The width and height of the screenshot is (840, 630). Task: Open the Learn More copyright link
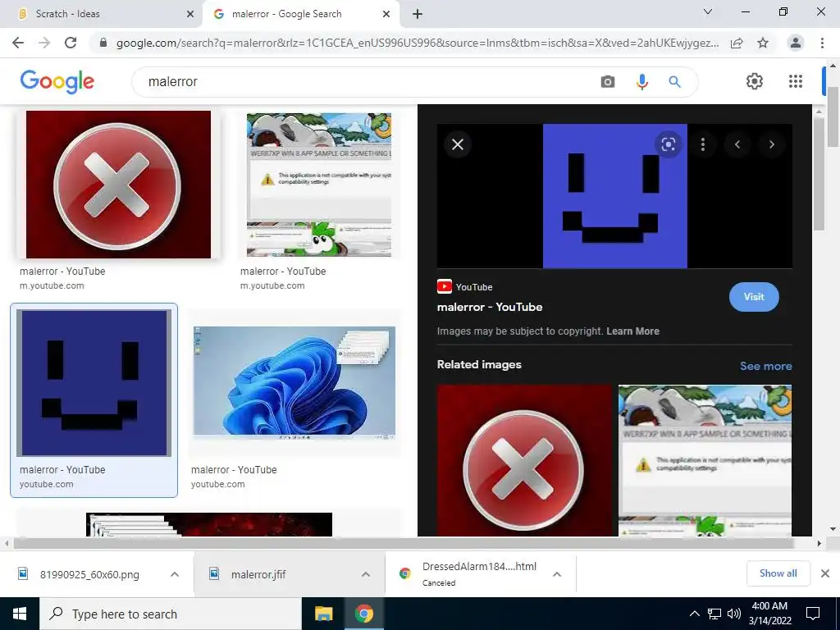[632, 331]
